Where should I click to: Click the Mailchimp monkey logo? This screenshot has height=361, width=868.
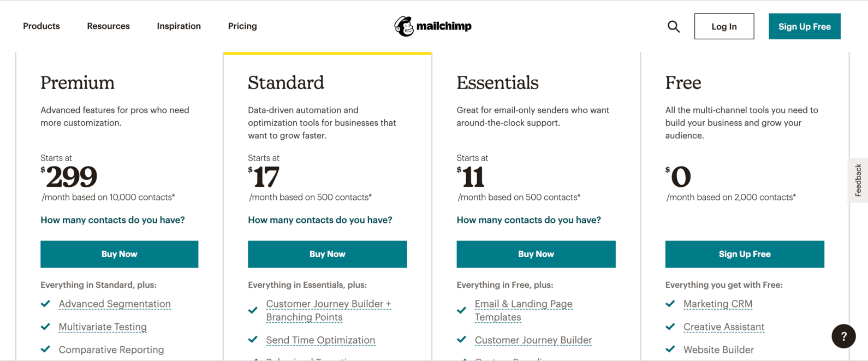tap(403, 25)
